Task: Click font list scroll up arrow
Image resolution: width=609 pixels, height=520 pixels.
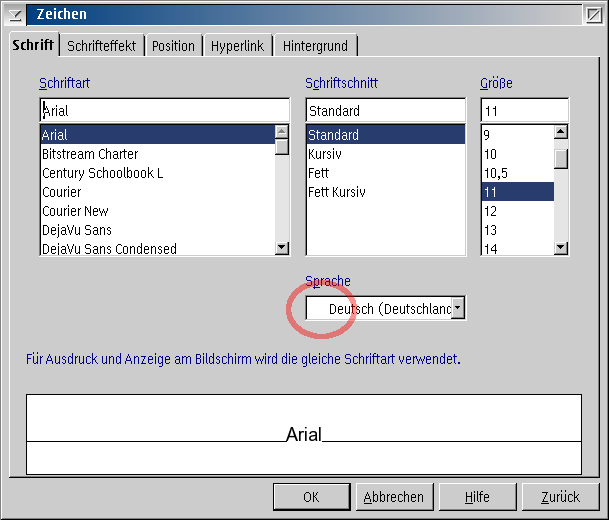Action: point(282,132)
